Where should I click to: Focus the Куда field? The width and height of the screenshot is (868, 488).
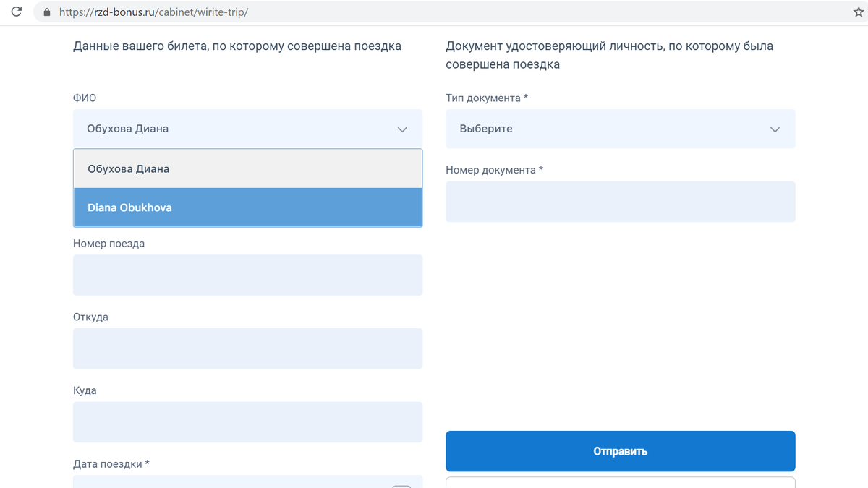point(247,421)
